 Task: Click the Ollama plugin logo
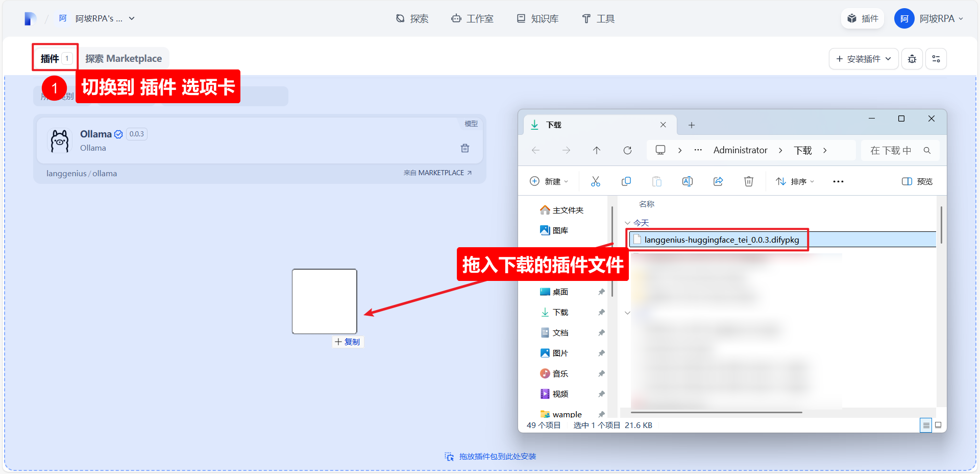60,140
